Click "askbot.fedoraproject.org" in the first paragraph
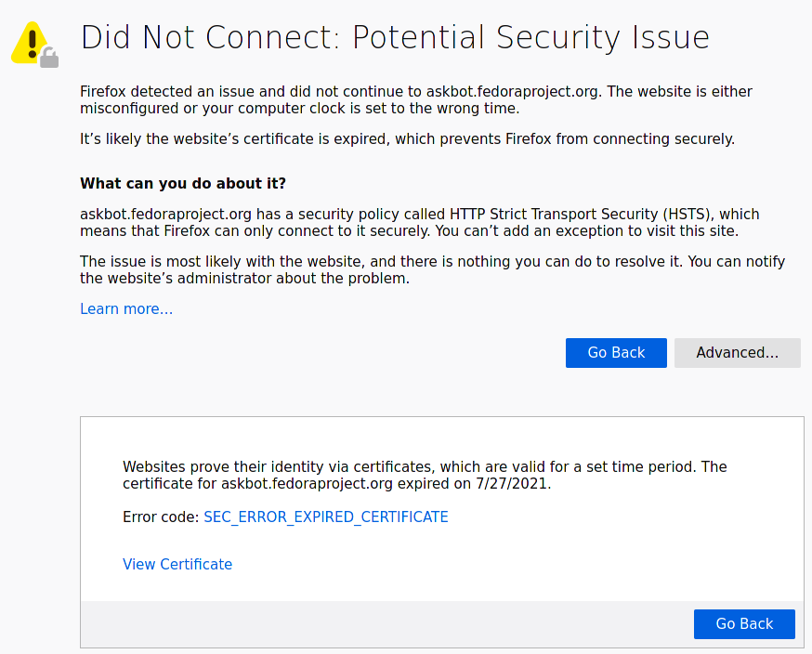Image resolution: width=812 pixels, height=654 pixels. click(512, 92)
